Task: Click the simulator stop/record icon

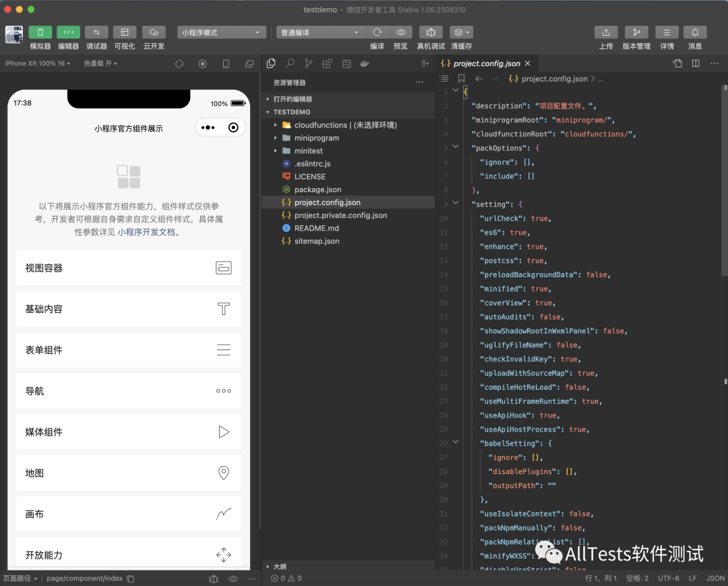Action: (202, 63)
